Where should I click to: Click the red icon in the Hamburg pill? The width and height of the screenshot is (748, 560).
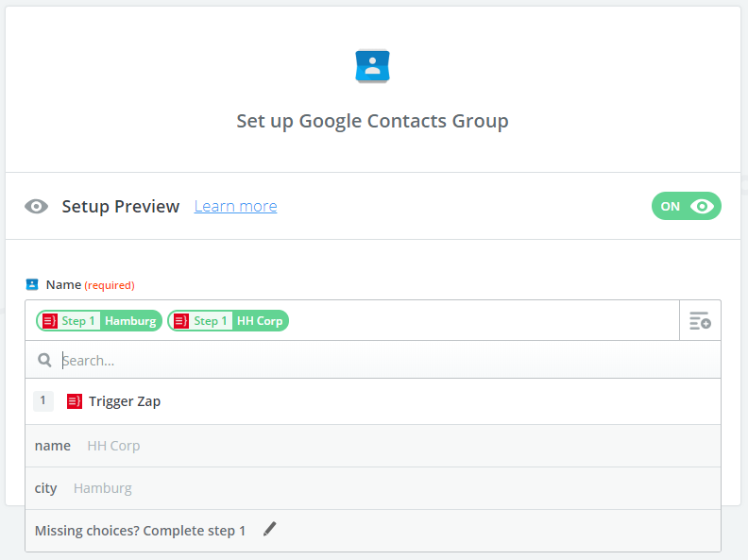click(x=50, y=321)
